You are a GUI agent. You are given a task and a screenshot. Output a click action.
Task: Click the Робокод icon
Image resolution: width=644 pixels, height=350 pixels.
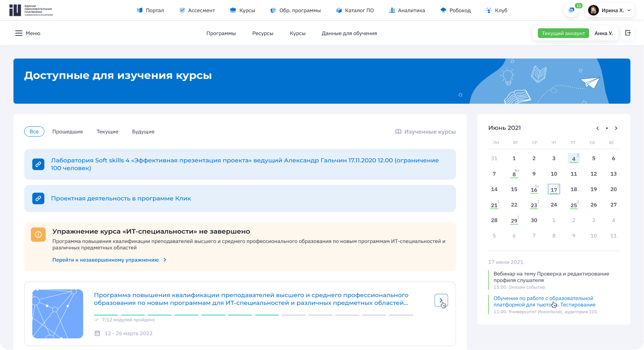click(x=443, y=10)
